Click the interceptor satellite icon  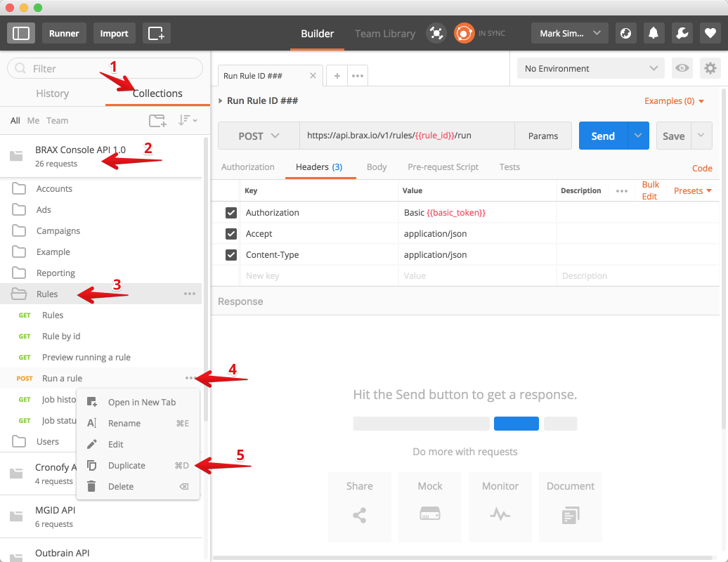pos(436,34)
